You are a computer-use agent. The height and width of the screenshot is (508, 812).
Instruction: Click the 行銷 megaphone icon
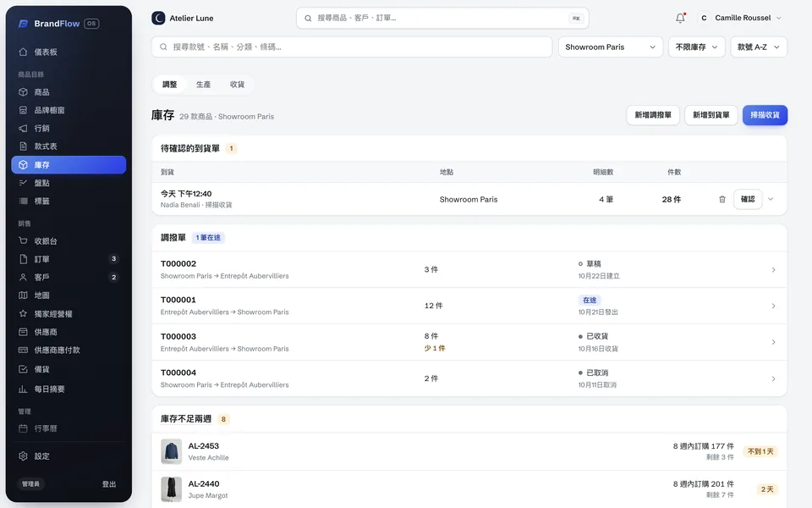pos(23,128)
